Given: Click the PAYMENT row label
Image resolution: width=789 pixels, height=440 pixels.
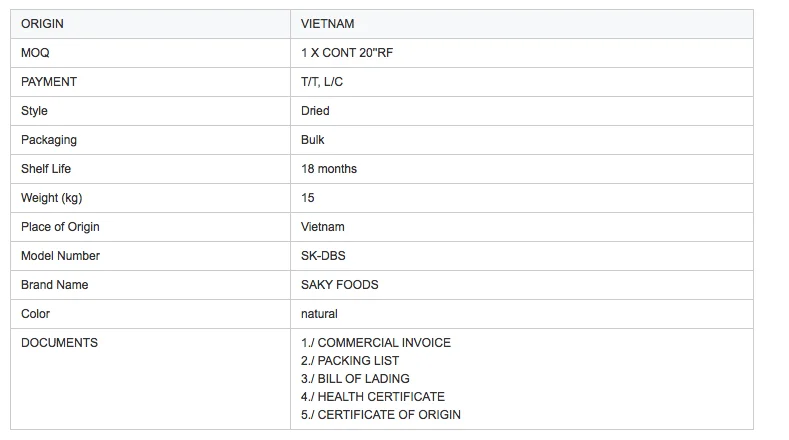Looking at the screenshot, I should 49,82.
